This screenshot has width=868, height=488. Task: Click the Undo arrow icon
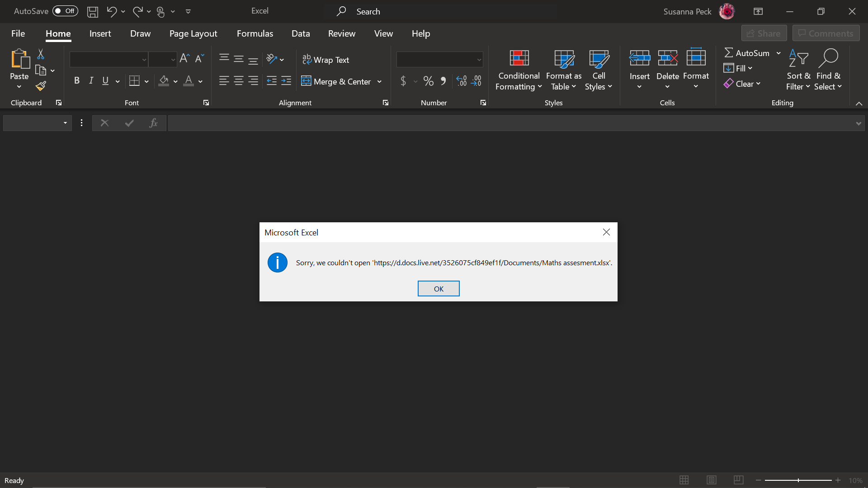pos(111,11)
